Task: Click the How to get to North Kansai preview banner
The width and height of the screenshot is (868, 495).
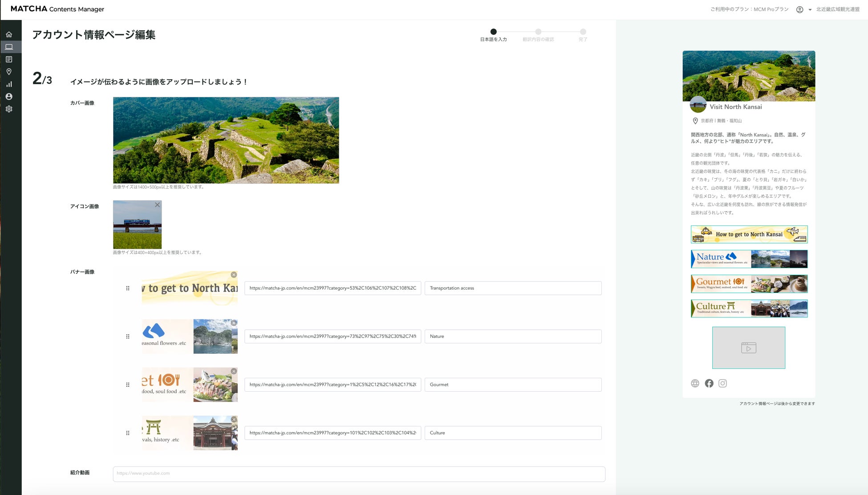Action: (749, 234)
